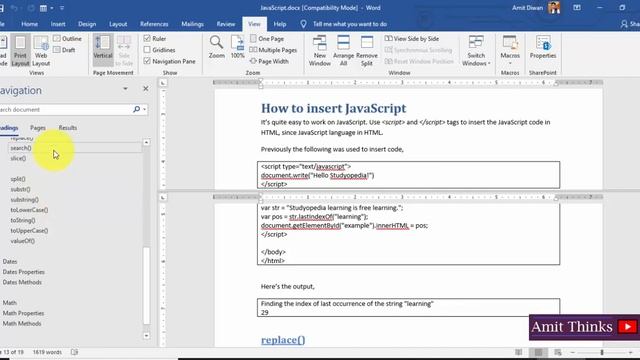Switch to Pages tab in Navigation

coord(38,128)
